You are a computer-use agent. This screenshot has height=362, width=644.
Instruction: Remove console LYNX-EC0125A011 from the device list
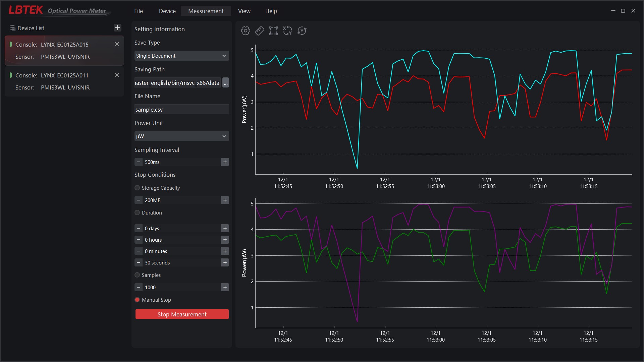coord(117,75)
